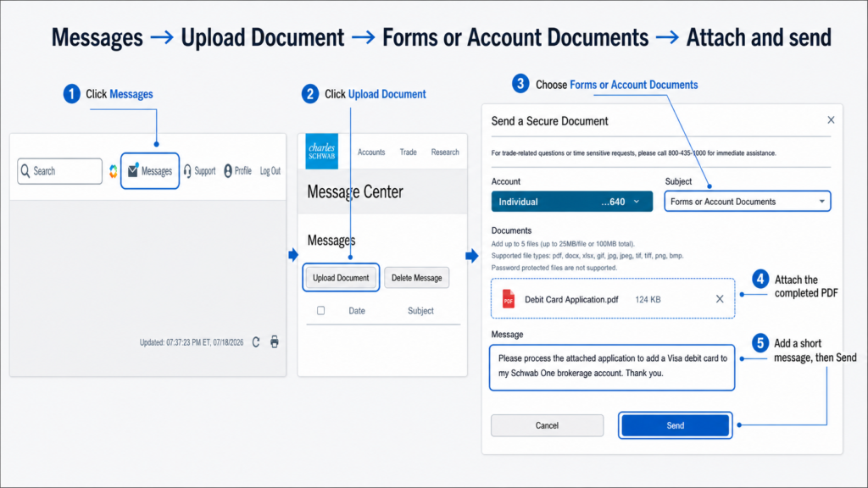
Task: Open the Trade menu
Action: coord(408,152)
